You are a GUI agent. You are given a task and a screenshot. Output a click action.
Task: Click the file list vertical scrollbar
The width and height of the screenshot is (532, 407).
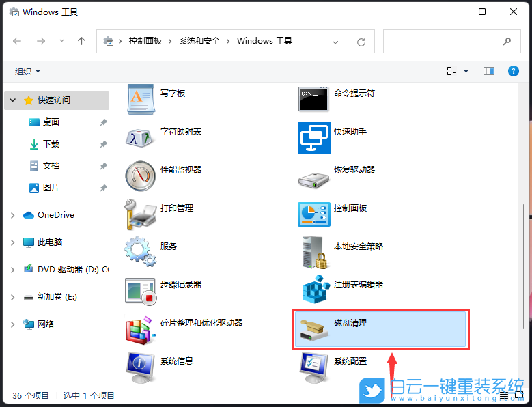click(x=524, y=267)
